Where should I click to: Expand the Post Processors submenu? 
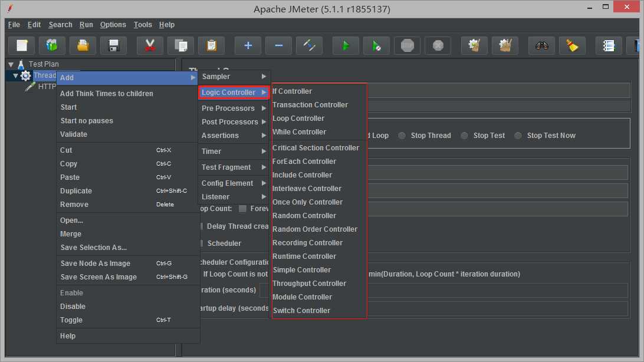coord(234,122)
